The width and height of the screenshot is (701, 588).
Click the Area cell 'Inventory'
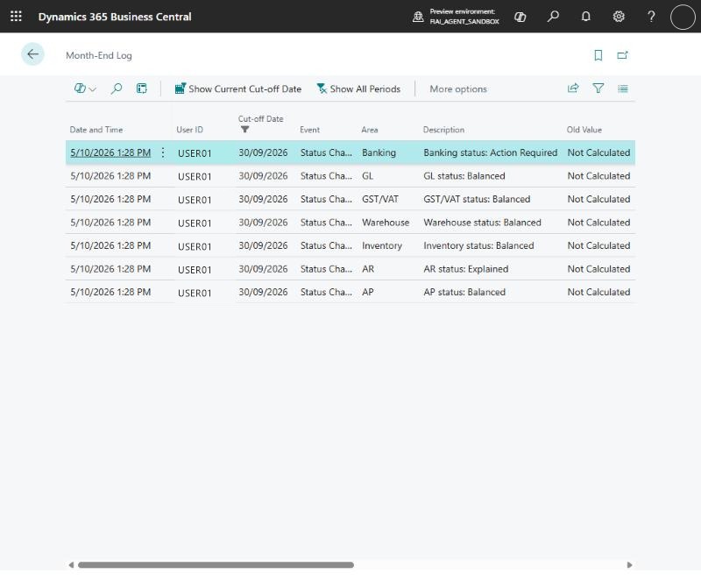382,246
